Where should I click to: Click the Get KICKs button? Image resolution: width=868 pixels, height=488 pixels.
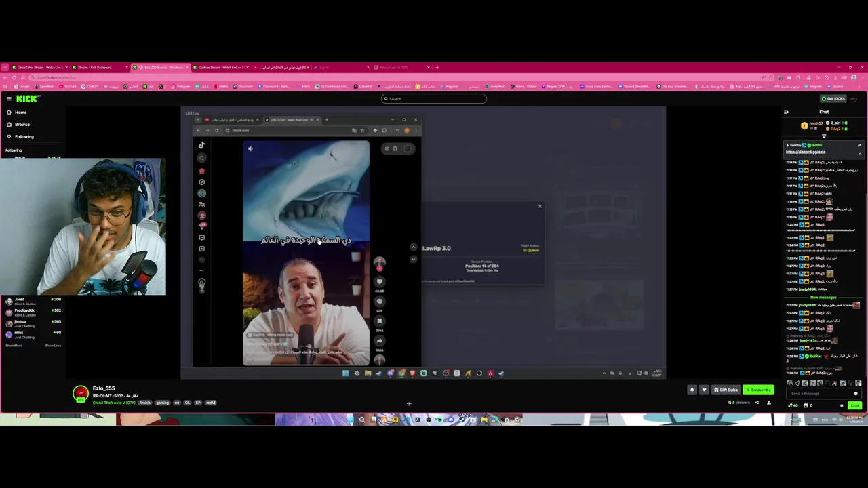pyautogui.click(x=833, y=99)
